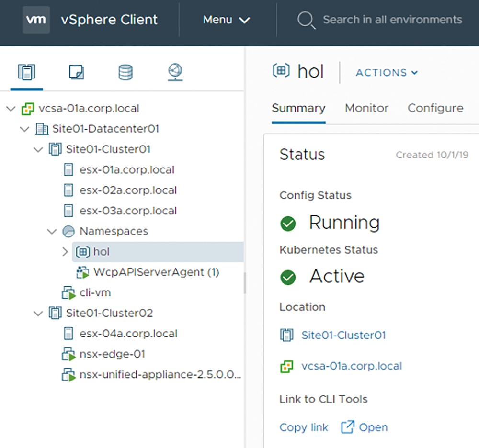Select nsx-unified-appliance-2.5.0.0 in the tree
The image size is (479, 448).
point(160,374)
